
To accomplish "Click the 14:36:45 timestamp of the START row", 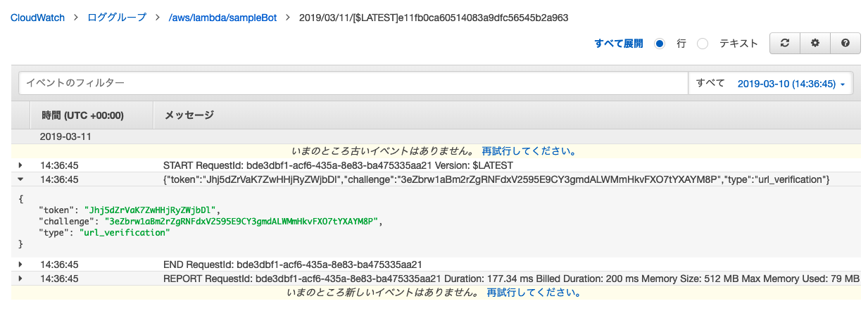I will click(x=59, y=165).
